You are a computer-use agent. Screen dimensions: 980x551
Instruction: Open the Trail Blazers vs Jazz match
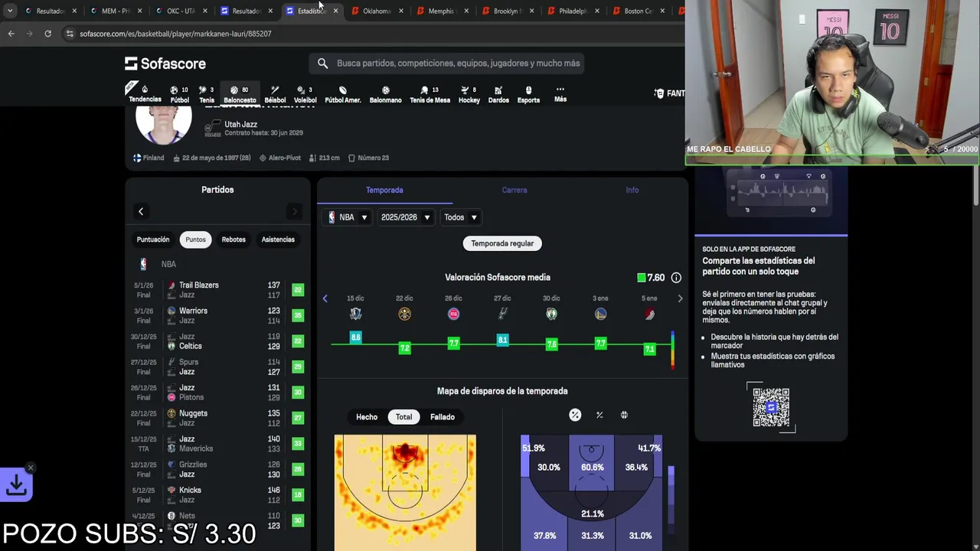(218, 290)
